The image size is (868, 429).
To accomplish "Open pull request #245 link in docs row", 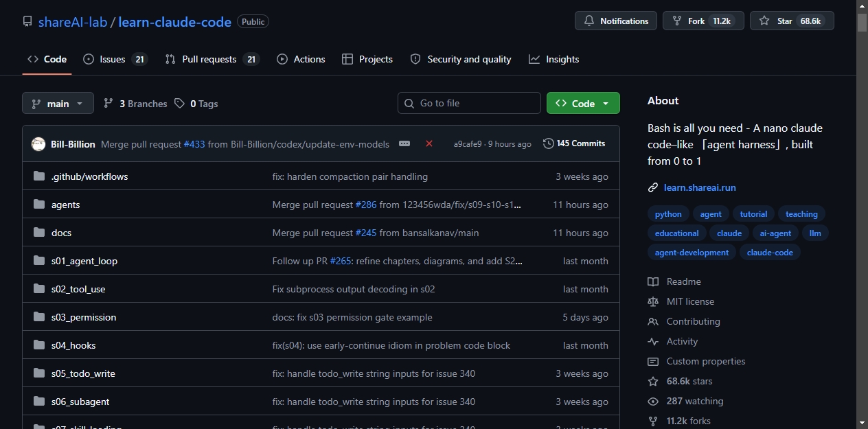I will coord(366,233).
